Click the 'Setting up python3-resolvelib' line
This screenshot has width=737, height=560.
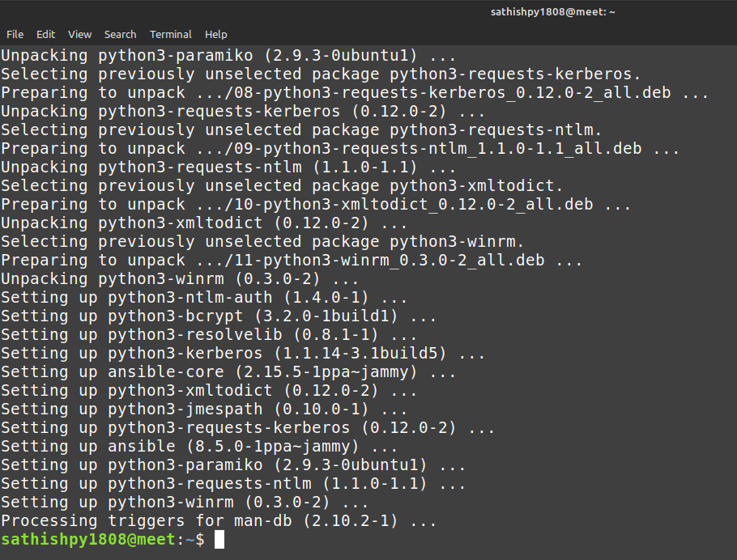click(x=209, y=335)
